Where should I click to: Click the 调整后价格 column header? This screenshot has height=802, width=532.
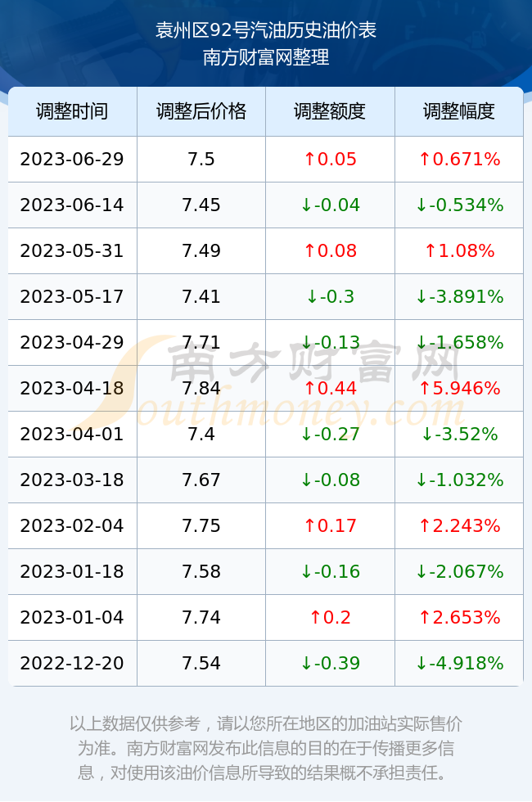201,111
